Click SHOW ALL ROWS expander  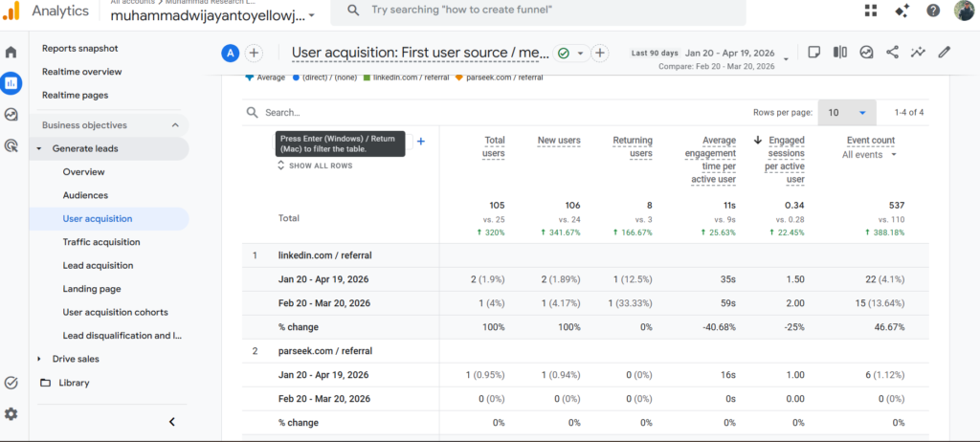[x=315, y=166]
